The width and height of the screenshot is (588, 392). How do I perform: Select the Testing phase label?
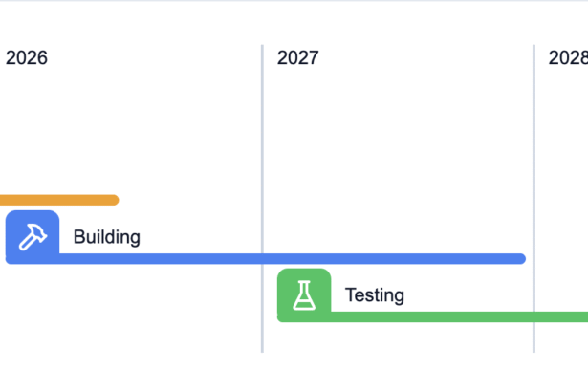[x=374, y=295]
